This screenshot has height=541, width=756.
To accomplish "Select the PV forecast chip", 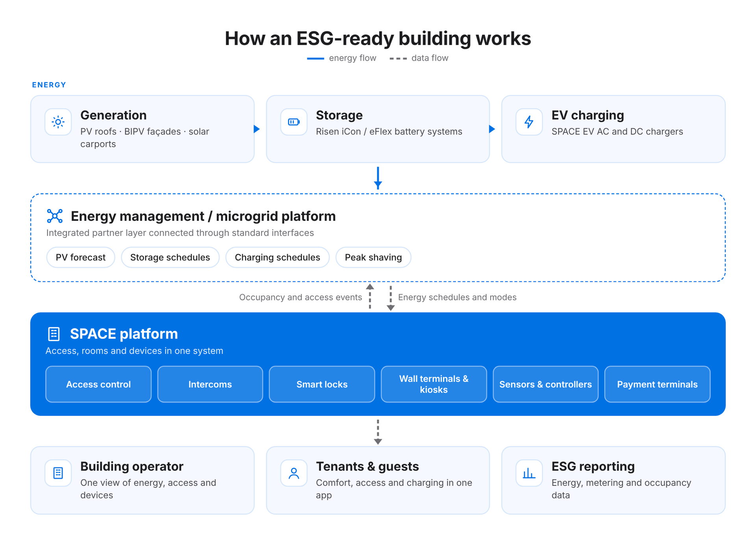I will click(81, 258).
